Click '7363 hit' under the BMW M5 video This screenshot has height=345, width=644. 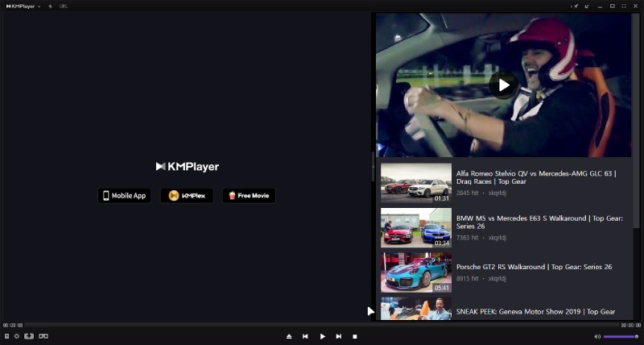point(468,238)
